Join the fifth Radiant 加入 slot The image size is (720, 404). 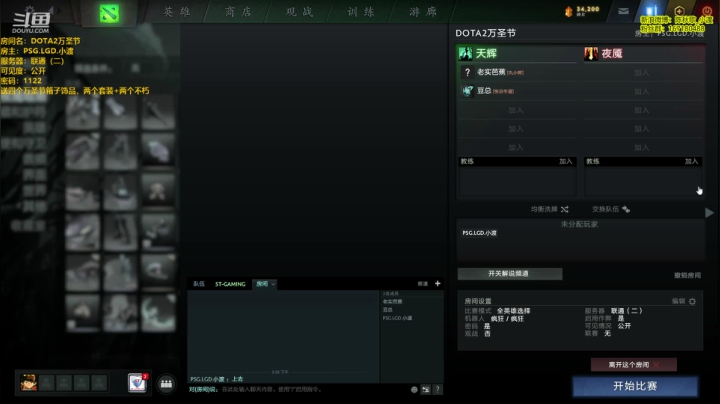point(516,147)
